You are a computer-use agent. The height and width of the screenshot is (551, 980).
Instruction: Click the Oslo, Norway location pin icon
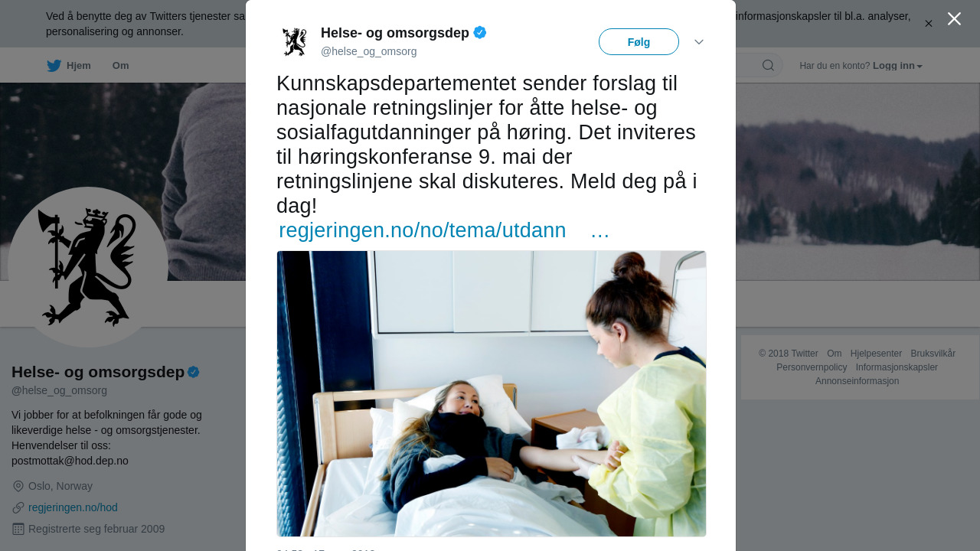pyautogui.click(x=18, y=487)
